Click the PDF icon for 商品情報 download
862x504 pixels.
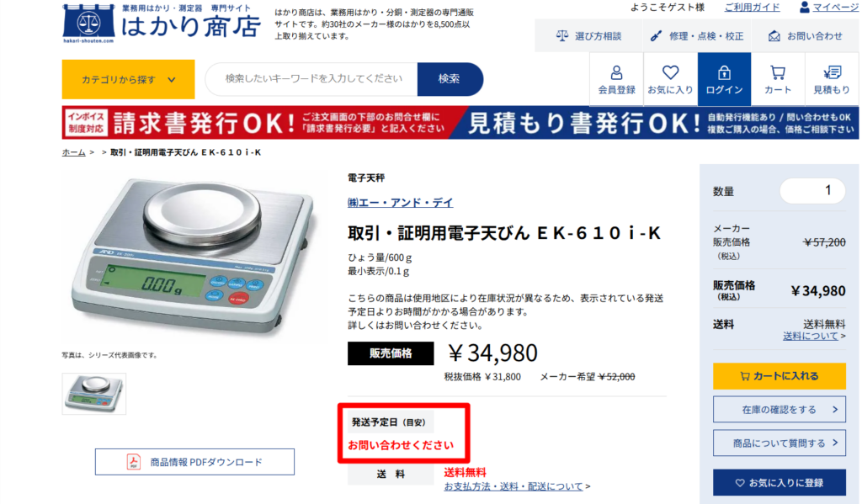[134, 462]
